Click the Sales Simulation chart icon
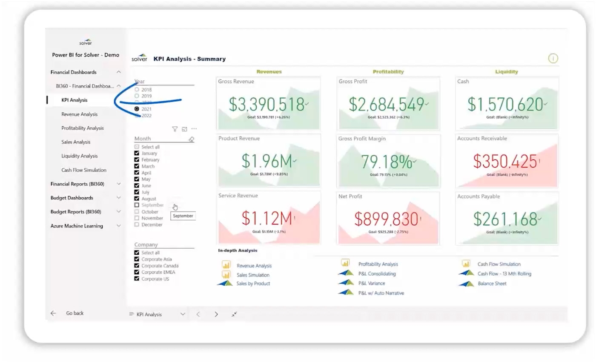 coord(226,274)
